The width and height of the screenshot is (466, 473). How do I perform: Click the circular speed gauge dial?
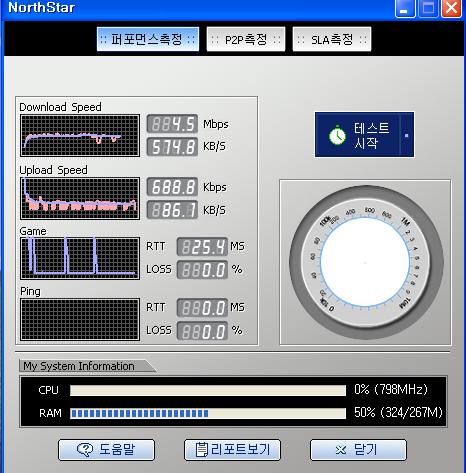coord(366,263)
